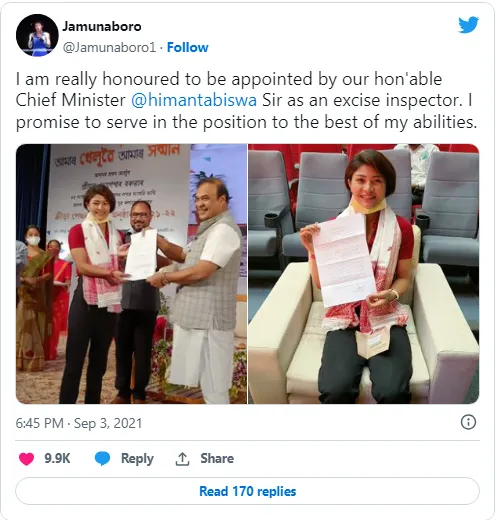Click the word 'replies' in bottom button
496x525 pixels.
[x=277, y=492]
